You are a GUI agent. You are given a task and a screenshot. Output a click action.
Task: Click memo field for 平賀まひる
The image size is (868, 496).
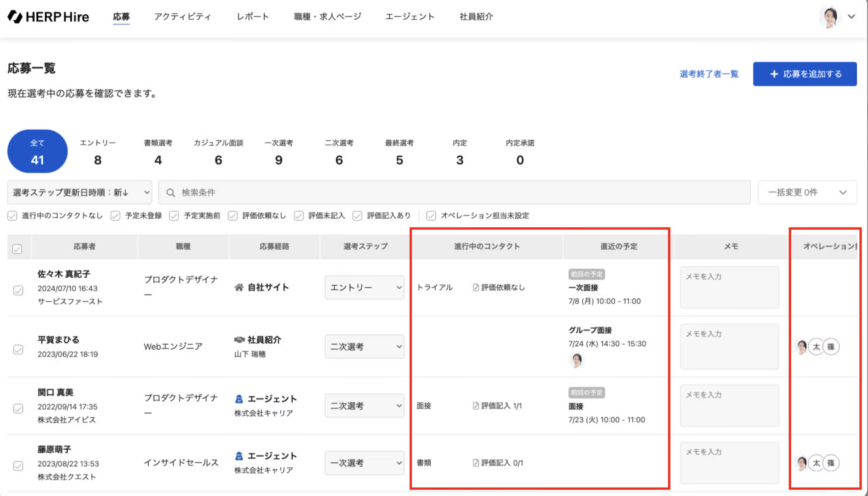click(729, 347)
